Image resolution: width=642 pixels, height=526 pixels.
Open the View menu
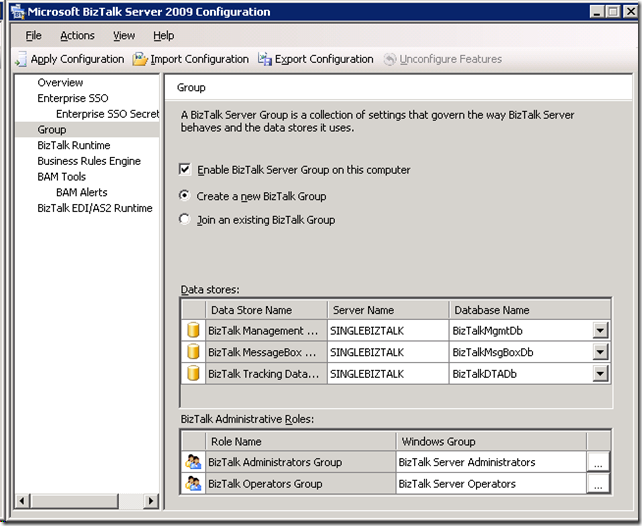pyautogui.click(x=124, y=36)
